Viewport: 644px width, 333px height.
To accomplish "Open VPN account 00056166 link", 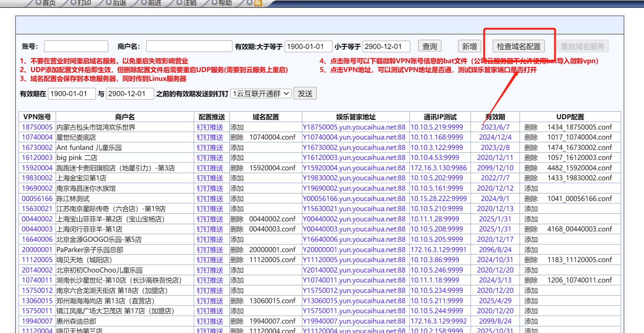I will pyautogui.click(x=37, y=198).
